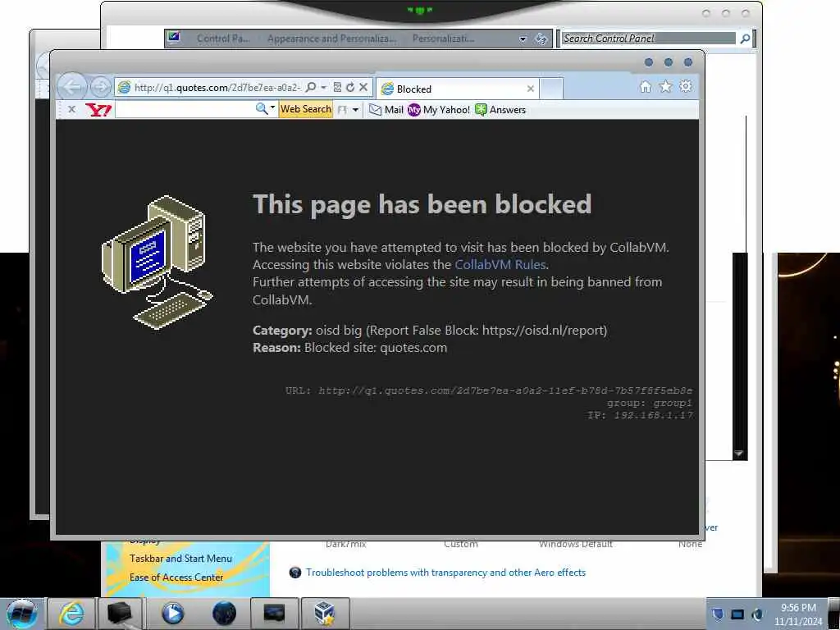Select the Dark7mix theme label
This screenshot has width=840, height=630.
[345, 545]
